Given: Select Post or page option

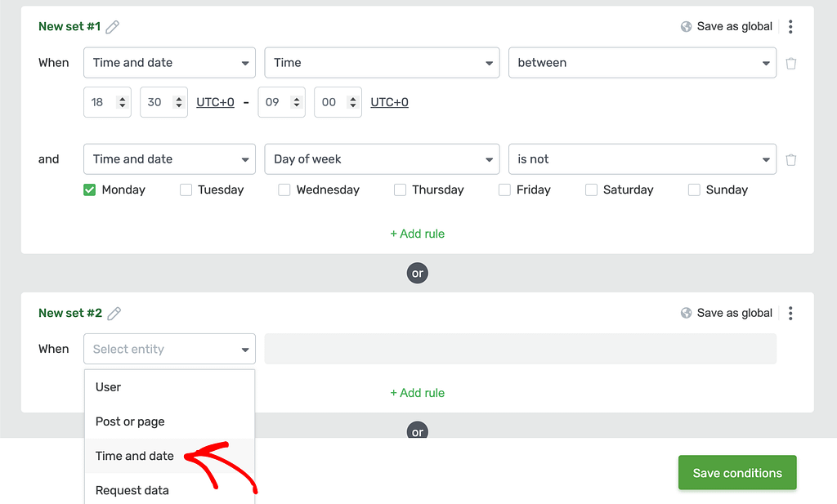Looking at the screenshot, I should [x=130, y=421].
